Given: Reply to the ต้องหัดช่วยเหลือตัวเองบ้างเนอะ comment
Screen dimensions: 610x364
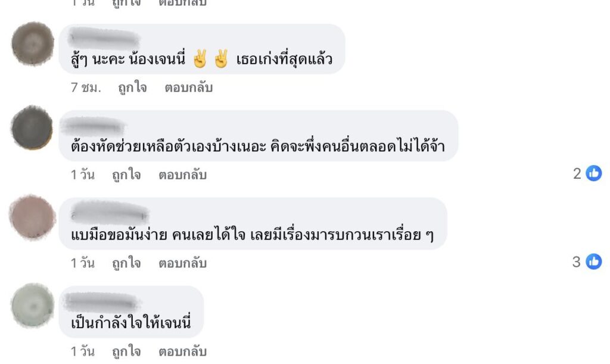Looking at the screenshot, I should coord(182,175).
